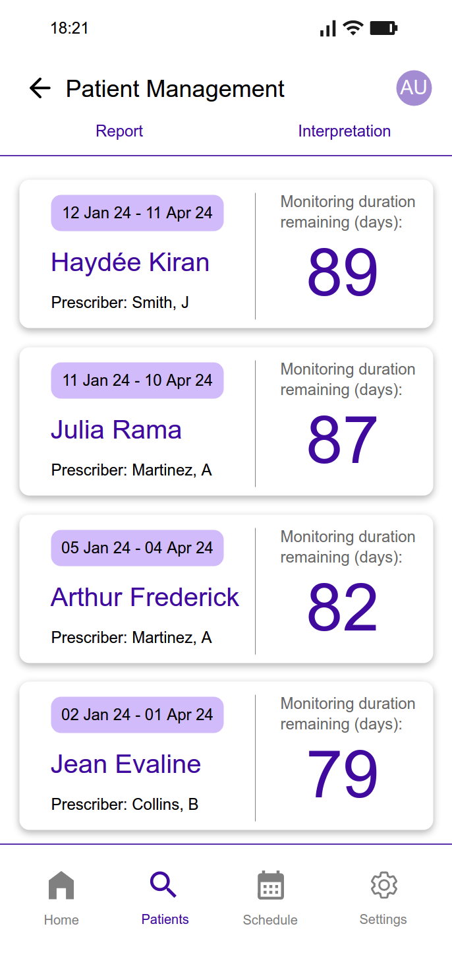Select Jean Evaline's patient name
Image resolution: width=452 pixels, height=980 pixels.
126,764
